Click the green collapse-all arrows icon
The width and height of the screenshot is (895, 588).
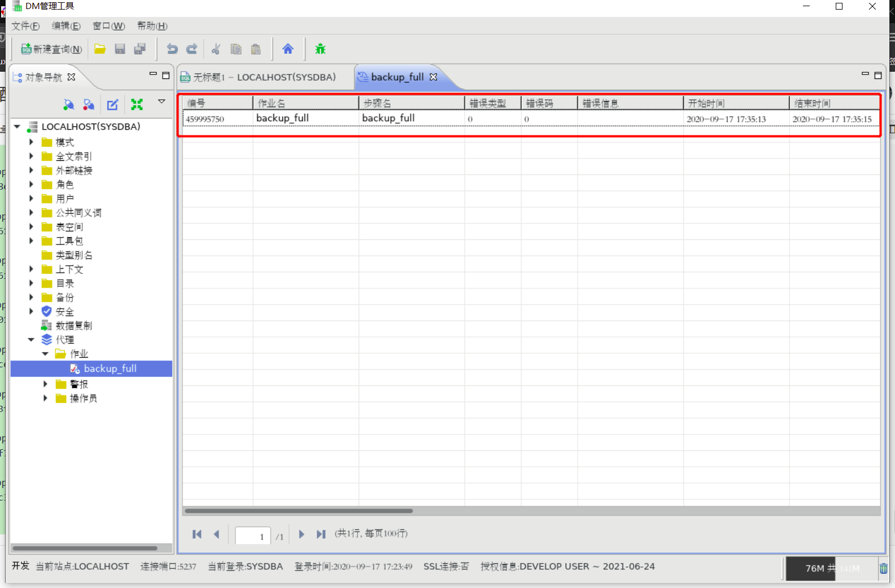point(137,104)
